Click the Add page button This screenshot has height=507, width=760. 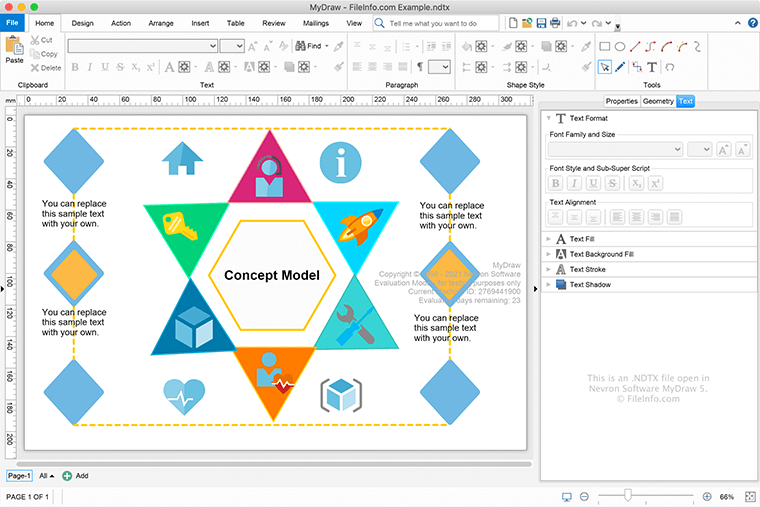75,476
